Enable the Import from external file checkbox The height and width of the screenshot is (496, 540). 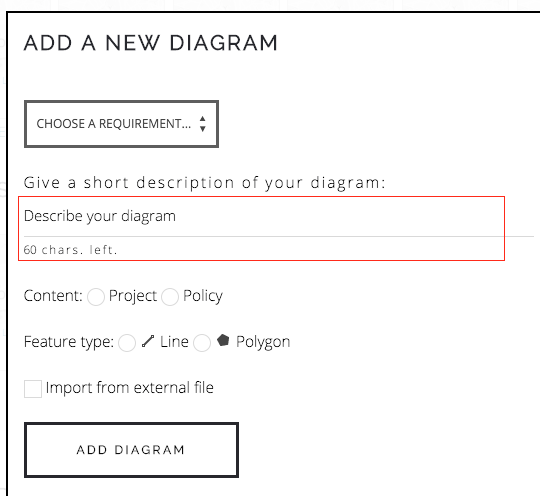(x=33, y=389)
